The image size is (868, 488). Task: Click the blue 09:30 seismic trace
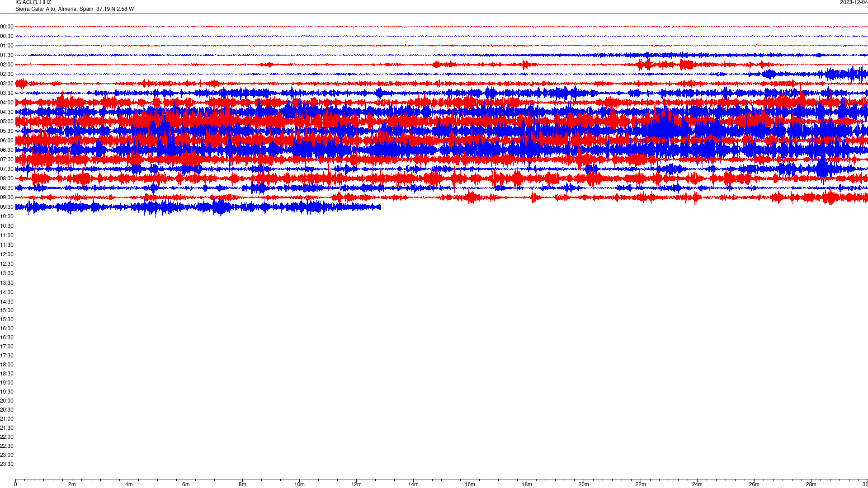tap(198, 207)
